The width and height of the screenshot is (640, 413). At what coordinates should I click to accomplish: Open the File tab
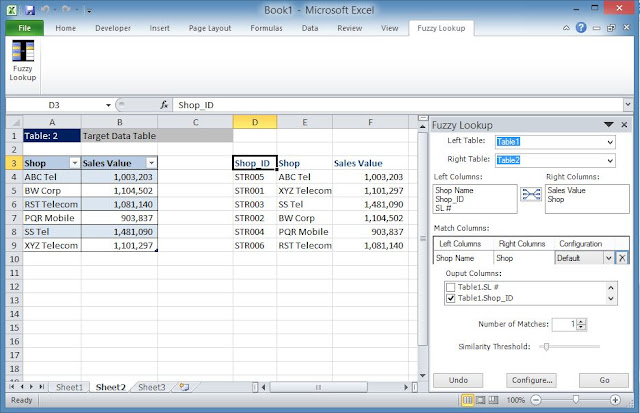[x=24, y=28]
